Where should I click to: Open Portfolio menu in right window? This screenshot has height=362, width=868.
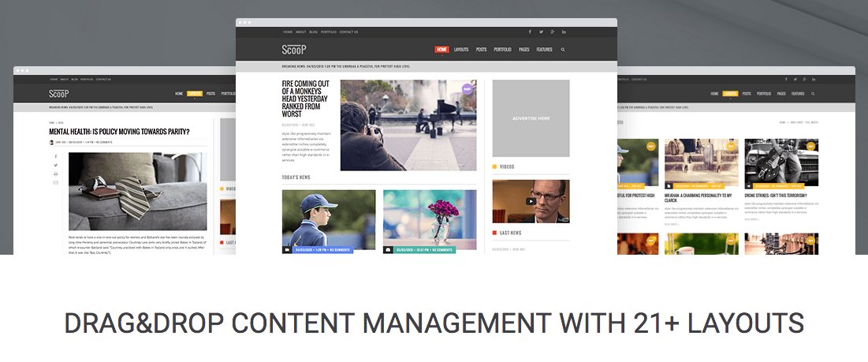764,94
